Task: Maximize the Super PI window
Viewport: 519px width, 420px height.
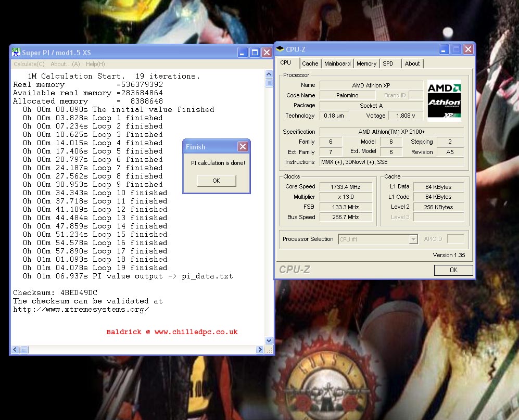Action: pos(255,52)
